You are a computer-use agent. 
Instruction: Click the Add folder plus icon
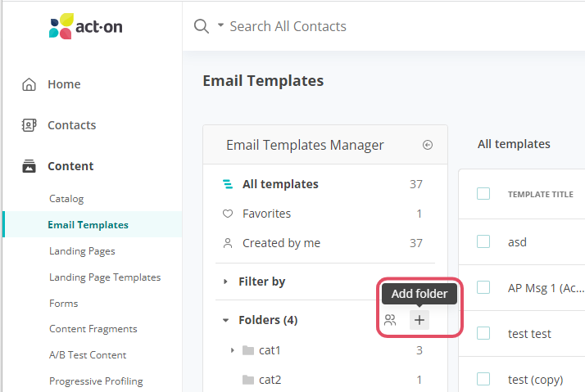pyautogui.click(x=419, y=320)
